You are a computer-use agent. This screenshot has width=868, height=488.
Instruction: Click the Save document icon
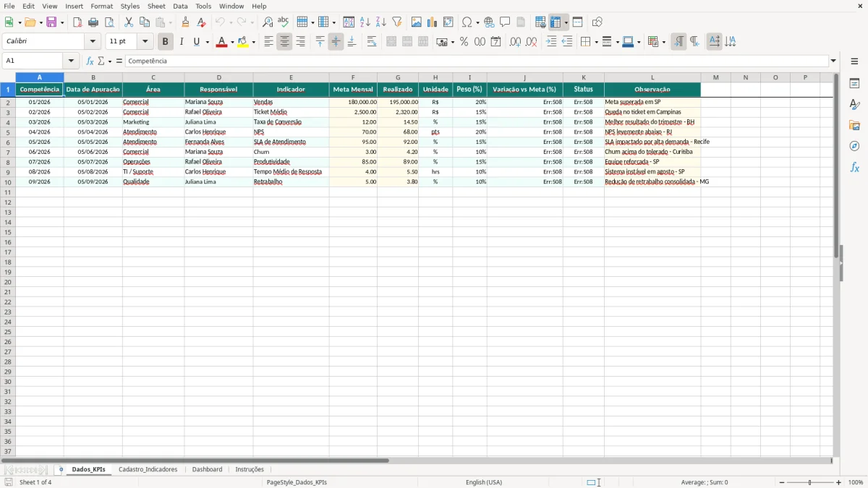pos(51,22)
